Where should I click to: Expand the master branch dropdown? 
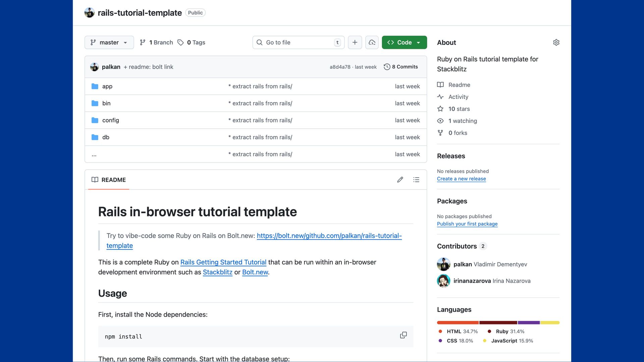tap(109, 43)
